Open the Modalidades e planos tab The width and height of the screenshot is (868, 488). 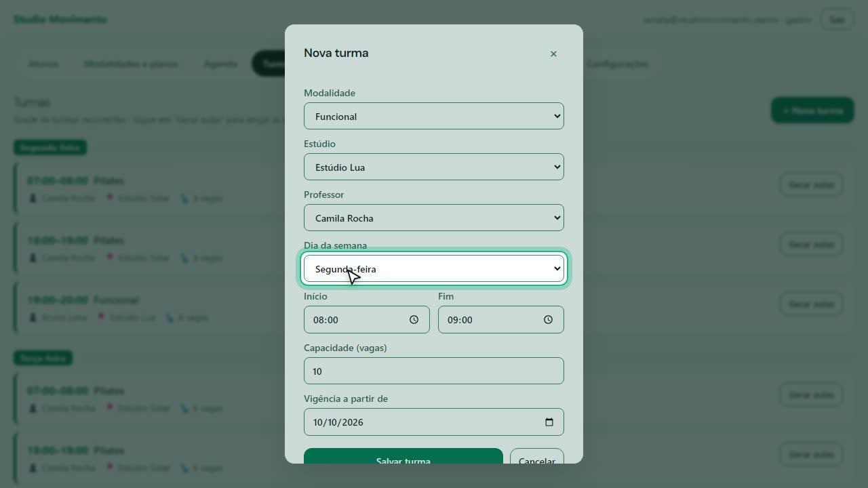click(131, 64)
